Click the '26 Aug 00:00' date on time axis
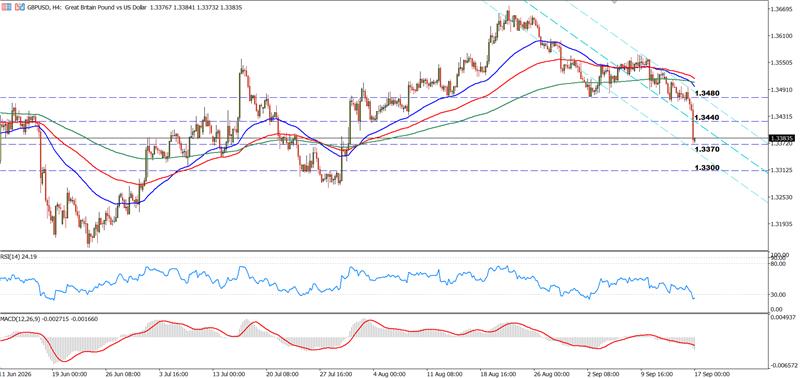The width and height of the screenshot is (800, 378). (x=552, y=373)
